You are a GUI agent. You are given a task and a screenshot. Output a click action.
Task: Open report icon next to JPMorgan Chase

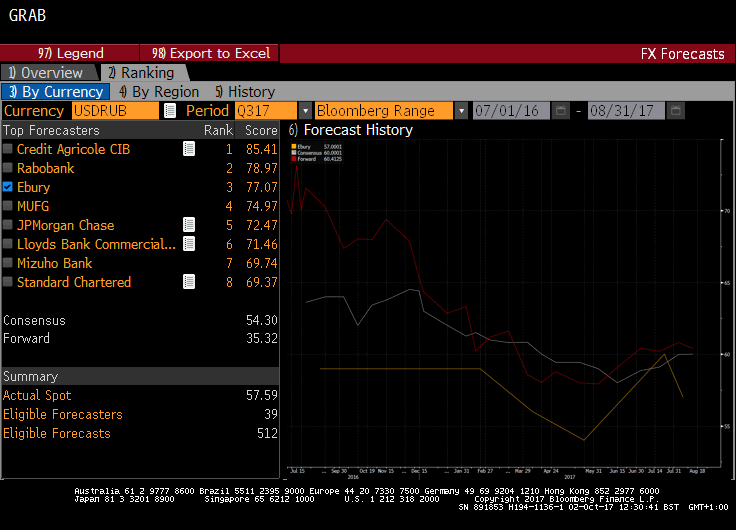click(189, 225)
